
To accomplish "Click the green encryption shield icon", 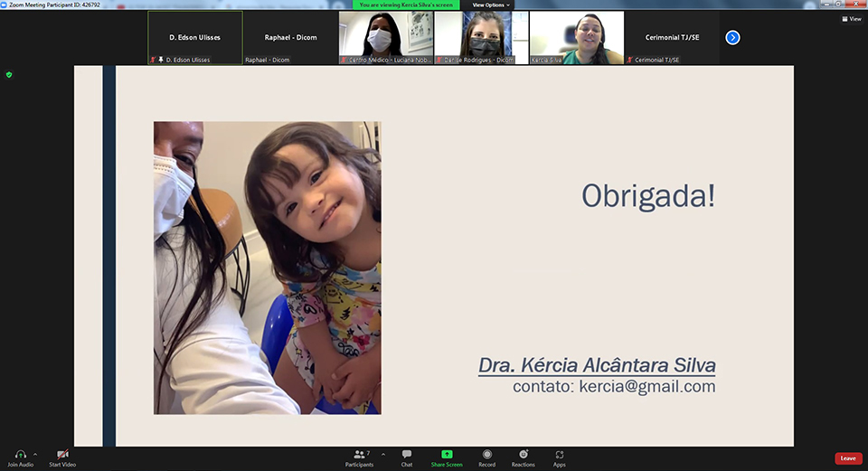I will click(x=9, y=74).
